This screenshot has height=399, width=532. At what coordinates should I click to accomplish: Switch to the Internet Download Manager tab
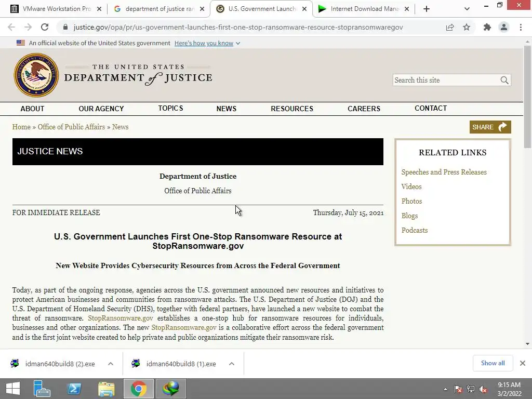point(363,9)
